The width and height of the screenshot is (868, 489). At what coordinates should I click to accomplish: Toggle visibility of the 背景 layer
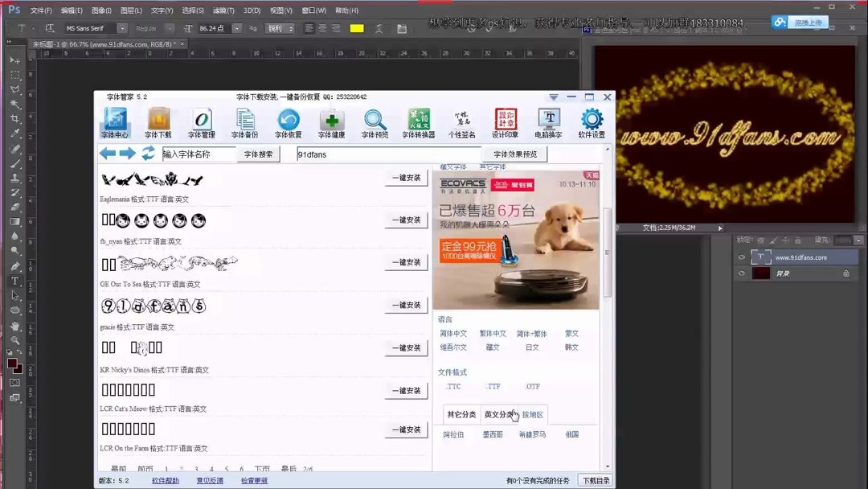[x=742, y=273]
